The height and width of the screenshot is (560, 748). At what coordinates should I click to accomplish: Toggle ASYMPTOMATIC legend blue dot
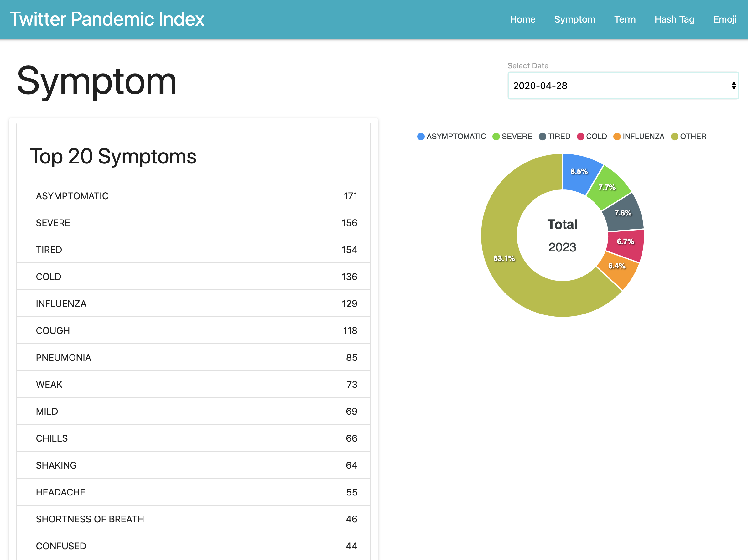(421, 137)
